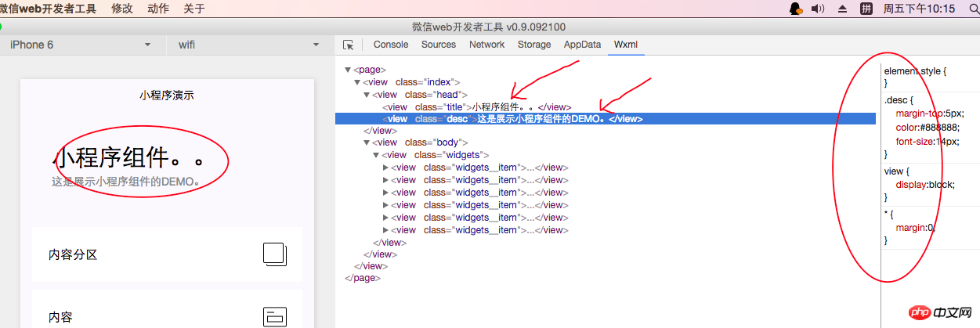Select the fifth widgets__item row
The width and height of the screenshot is (980, 328).
(479, 218)
